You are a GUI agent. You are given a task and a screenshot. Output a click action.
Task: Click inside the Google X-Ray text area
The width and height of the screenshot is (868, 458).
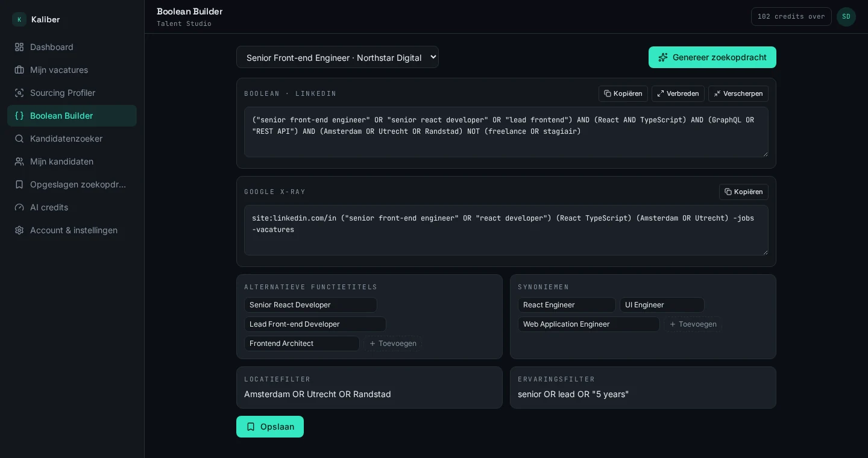(x=506, y=230)
